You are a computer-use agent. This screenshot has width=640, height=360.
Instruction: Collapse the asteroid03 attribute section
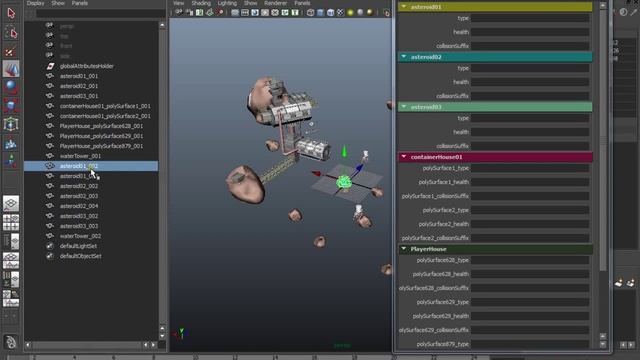(404, 107)
